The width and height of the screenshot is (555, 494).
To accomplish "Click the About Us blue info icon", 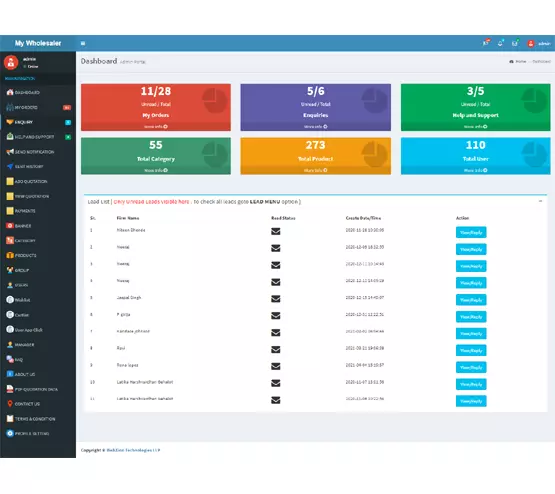I will [10, 374].
